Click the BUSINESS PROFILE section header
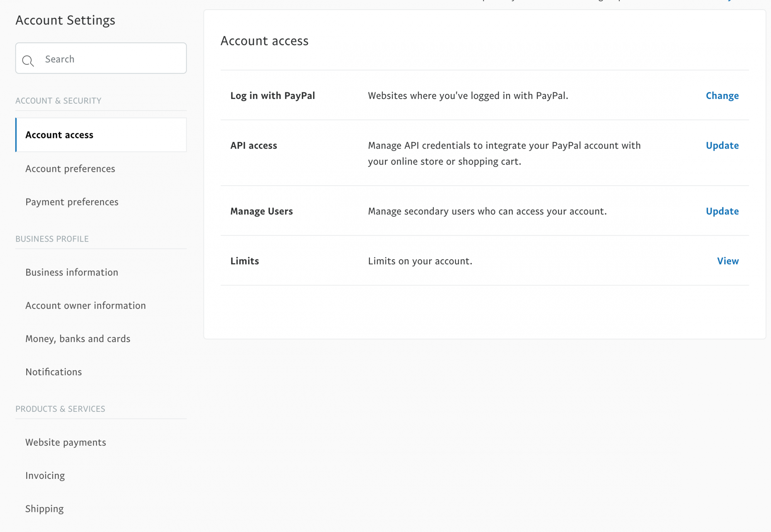The height and width of the screenshot is (532, 771). [x=52, y=239]
